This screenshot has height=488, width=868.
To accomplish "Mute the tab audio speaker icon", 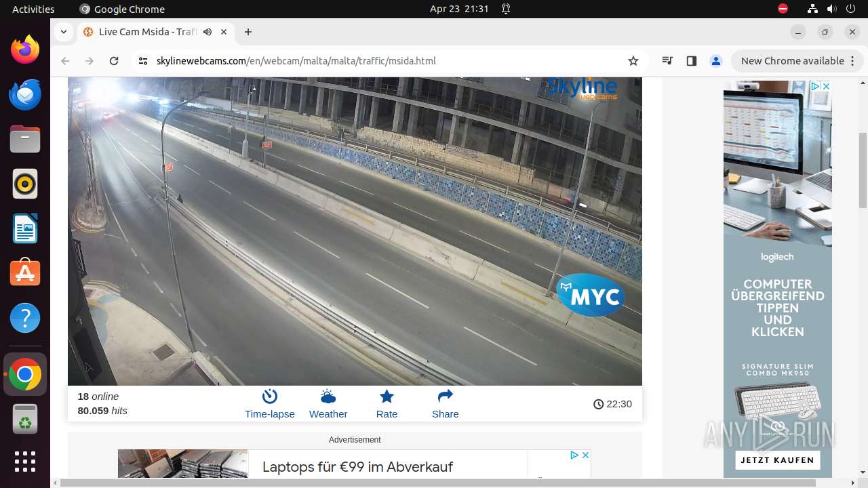I will coord(208,32).
